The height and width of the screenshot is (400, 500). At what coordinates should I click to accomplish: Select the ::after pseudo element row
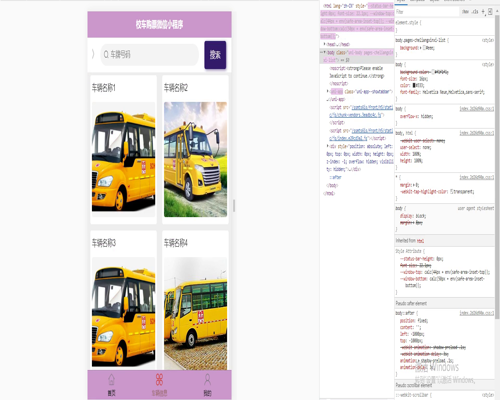(335, 177)
